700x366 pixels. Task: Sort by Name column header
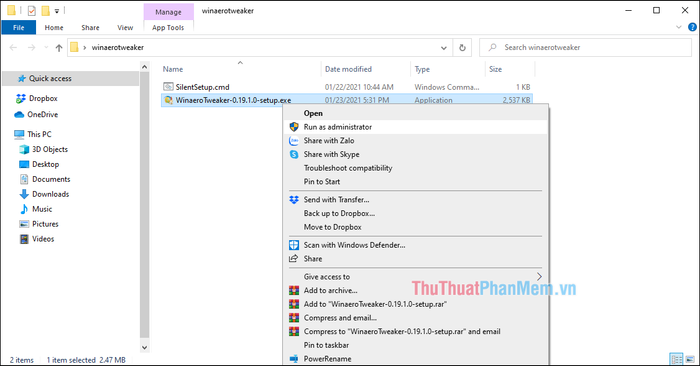[x=240, y=69]
